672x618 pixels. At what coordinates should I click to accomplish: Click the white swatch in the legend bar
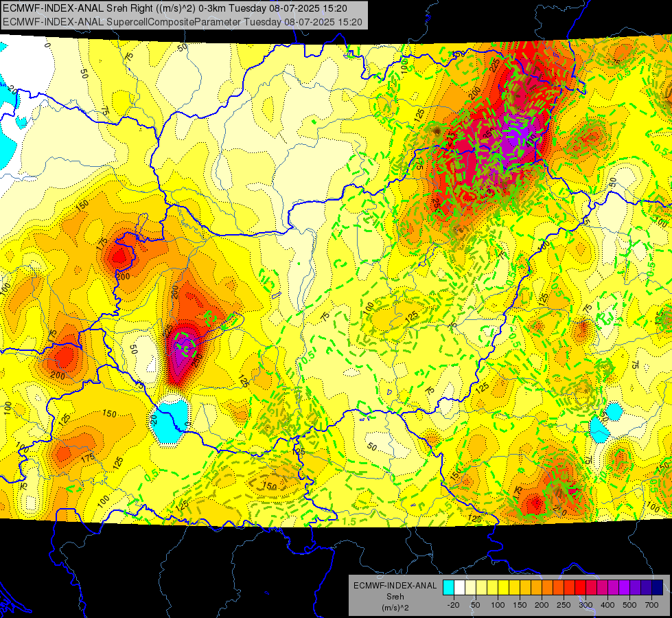459,587
